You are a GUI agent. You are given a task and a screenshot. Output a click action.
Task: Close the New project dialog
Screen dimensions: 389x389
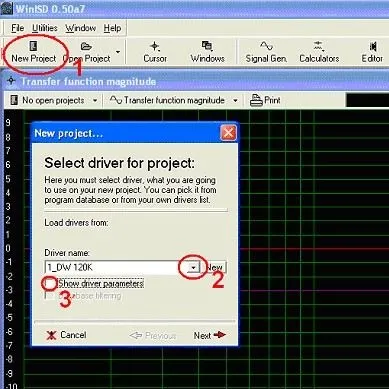(228, 133)
